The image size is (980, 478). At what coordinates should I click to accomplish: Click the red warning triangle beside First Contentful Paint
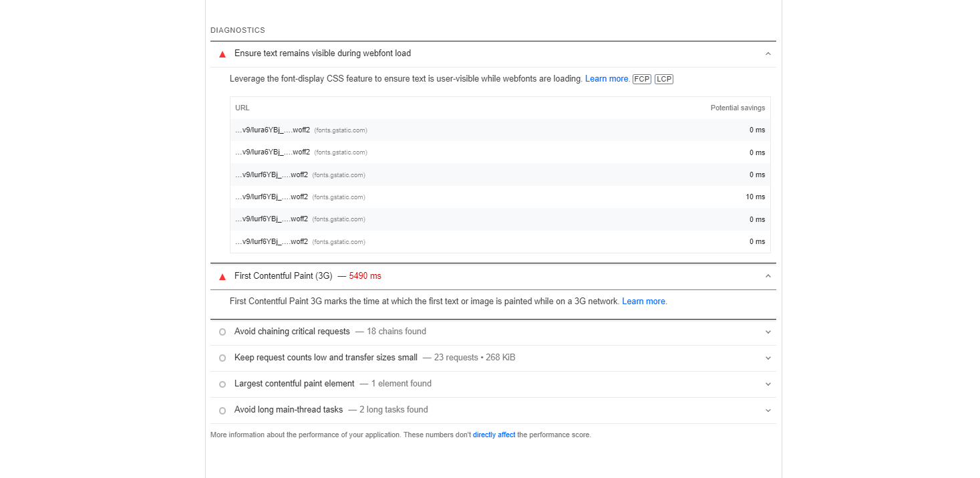[x=222, y=275]
